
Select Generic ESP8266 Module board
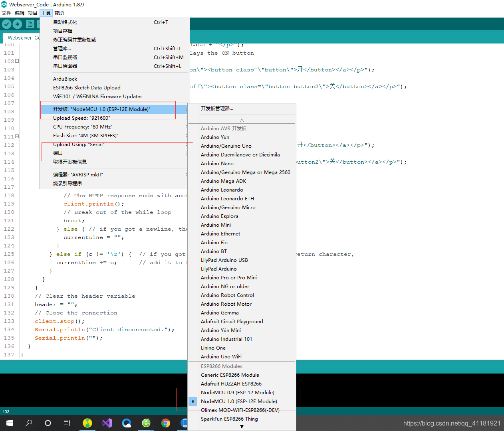point(230,375)
